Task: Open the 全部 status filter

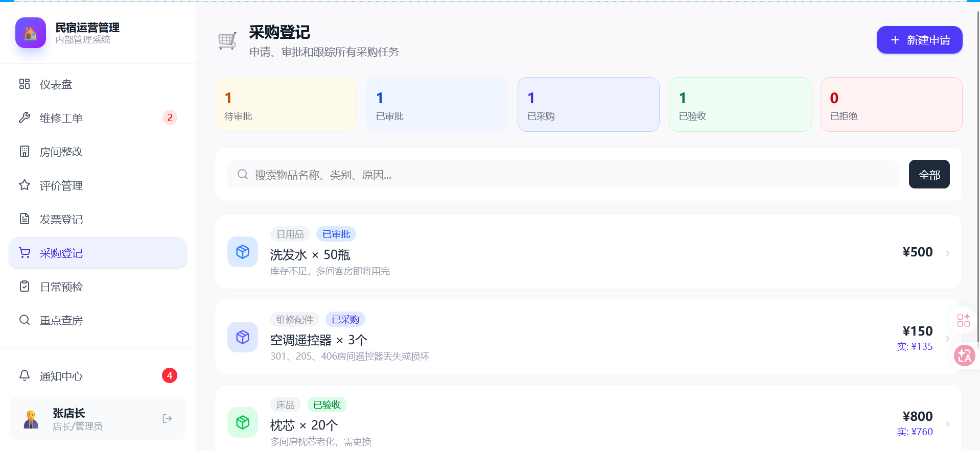Action: pyautogui.click(x=929, y=174)
